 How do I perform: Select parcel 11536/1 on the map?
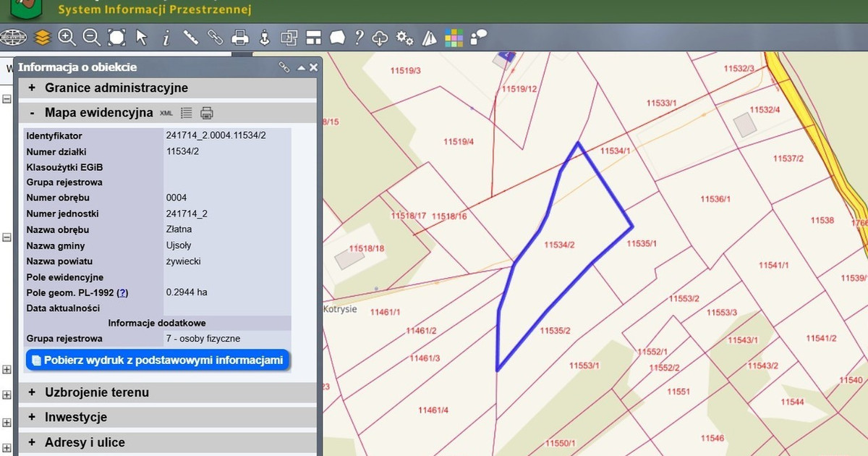[715, 198]
